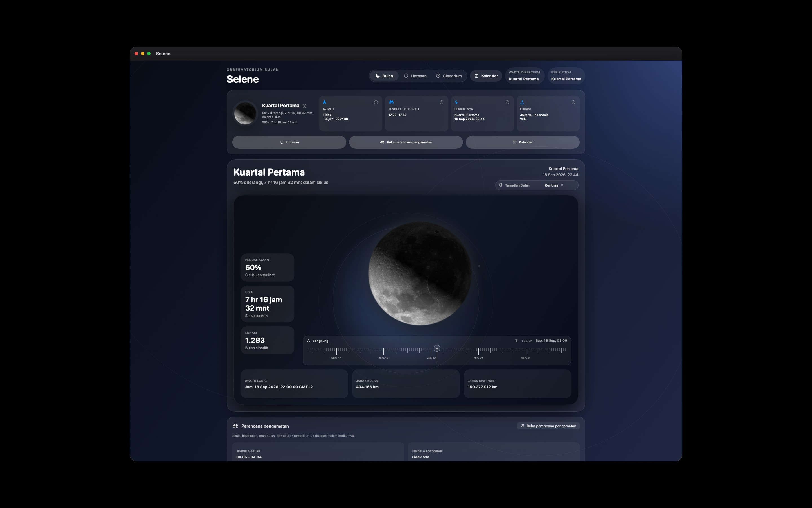Click the location pin icon in Lokasi card
The height and width of the screenshot is (508, 812).
(522, 102)
